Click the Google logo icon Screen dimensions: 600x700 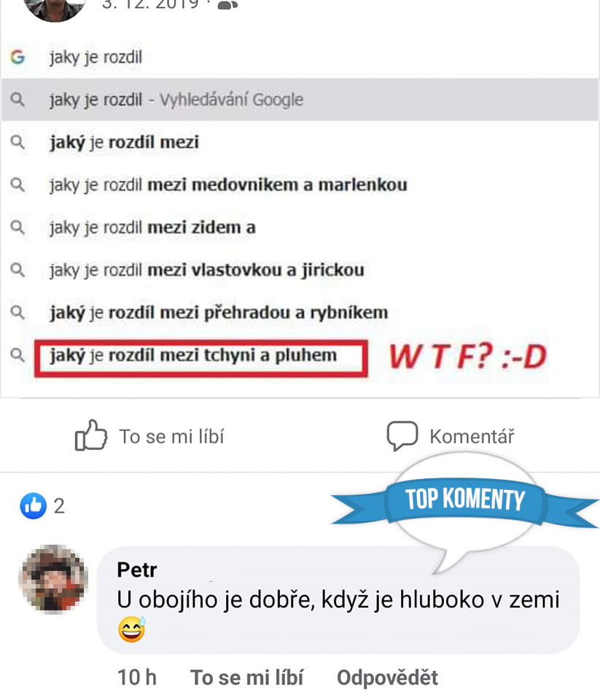click(17, 57)
